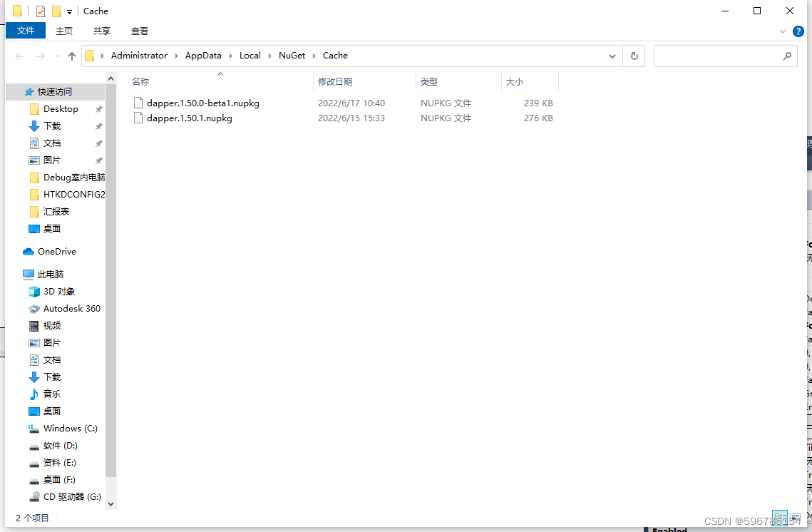
Task: Click Administrator in the address path
Action: [x=139, y=56]
